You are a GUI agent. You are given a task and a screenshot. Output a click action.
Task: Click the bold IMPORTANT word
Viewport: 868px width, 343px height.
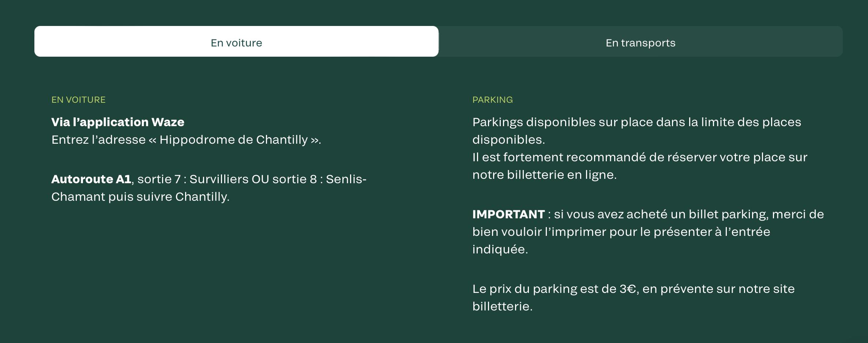[508, 214]
